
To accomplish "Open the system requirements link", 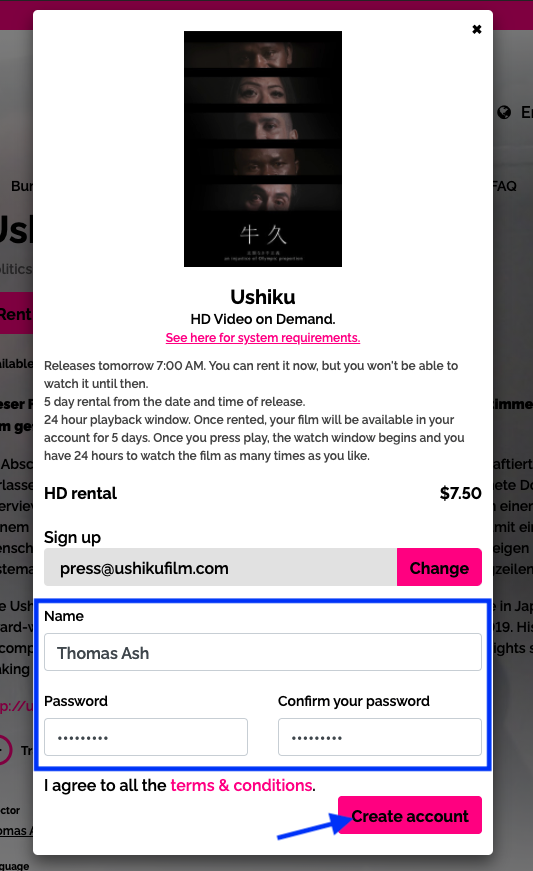I will pyautogui.click(x=263, y=338).
